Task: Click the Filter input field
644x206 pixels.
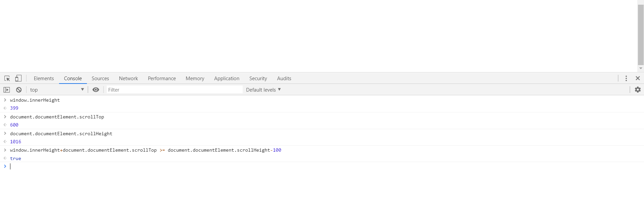Action: click(x=174, y=90)
